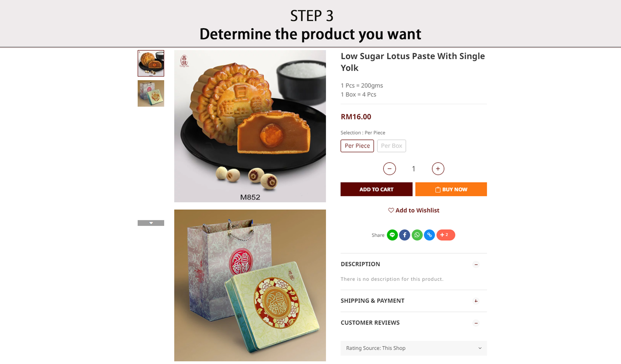Share product on Facebook
The width and height of the screenshot is (621, 364).
pos(404,235)
